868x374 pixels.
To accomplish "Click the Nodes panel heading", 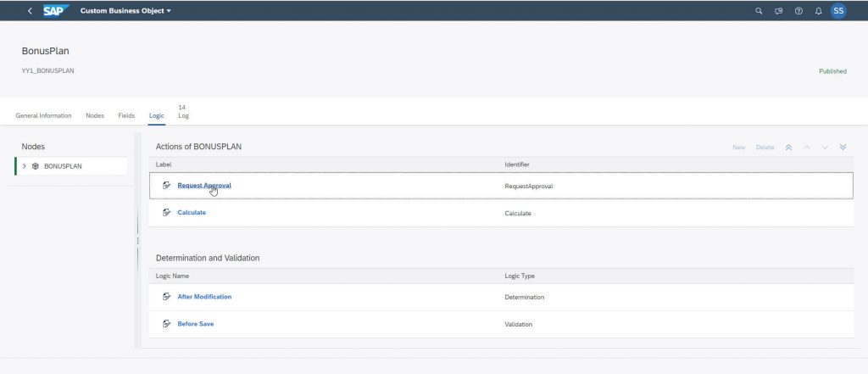I will click(x=33, y=147).
